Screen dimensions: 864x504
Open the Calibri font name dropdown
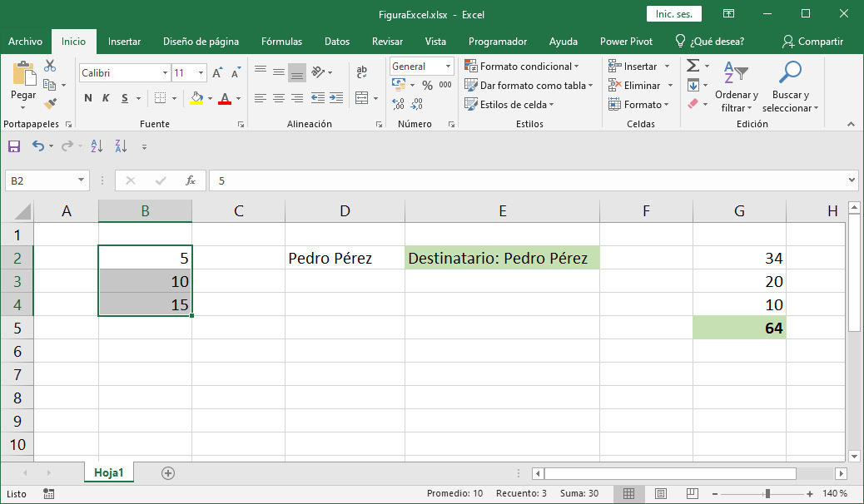click(165, 73)
